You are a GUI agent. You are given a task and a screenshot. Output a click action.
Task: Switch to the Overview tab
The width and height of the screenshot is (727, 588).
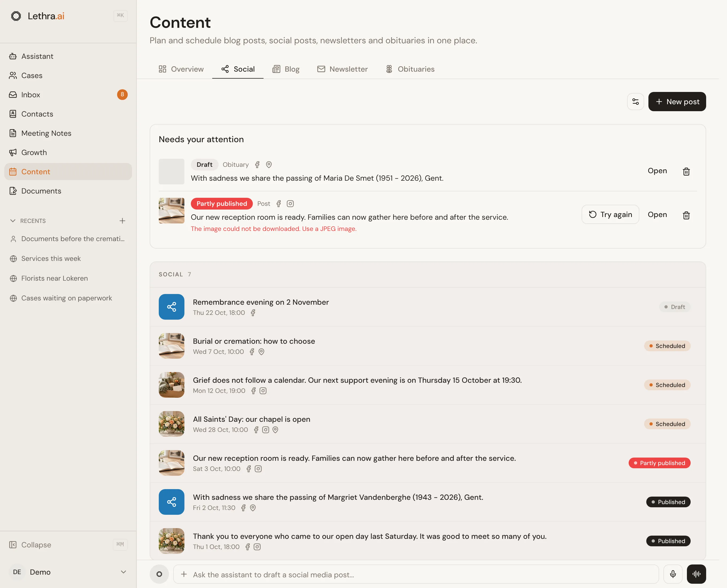point(181,69)
